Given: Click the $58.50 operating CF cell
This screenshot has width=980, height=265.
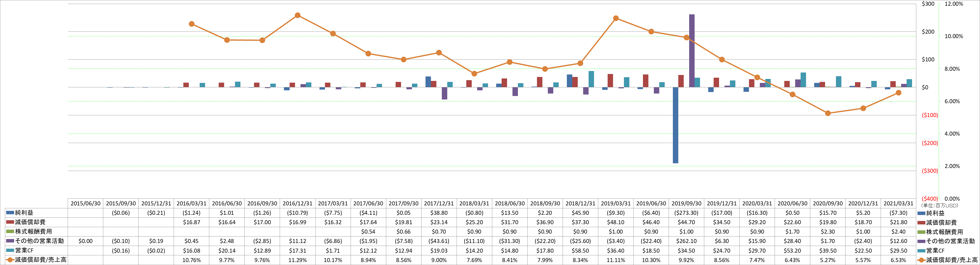Looking at the screenshot, I should pos(580,251).
